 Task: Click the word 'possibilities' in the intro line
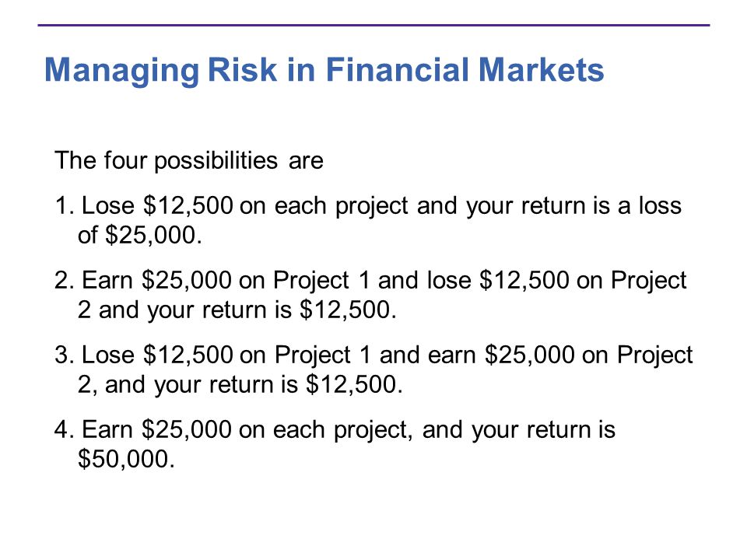pos(216,160)
